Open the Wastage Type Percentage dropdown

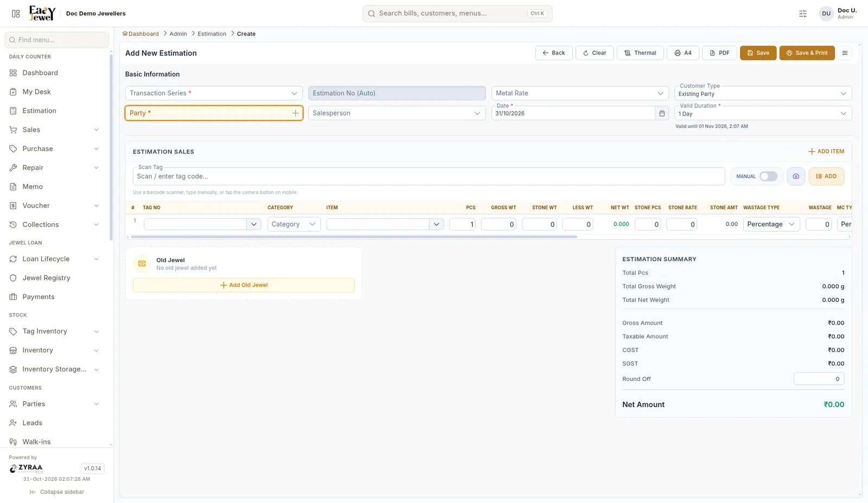771,224
